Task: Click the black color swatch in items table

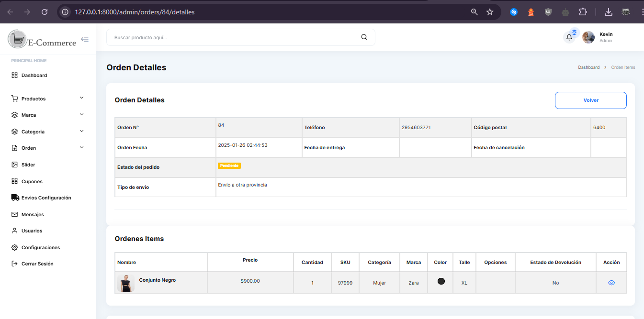Action: pos(441,281)
